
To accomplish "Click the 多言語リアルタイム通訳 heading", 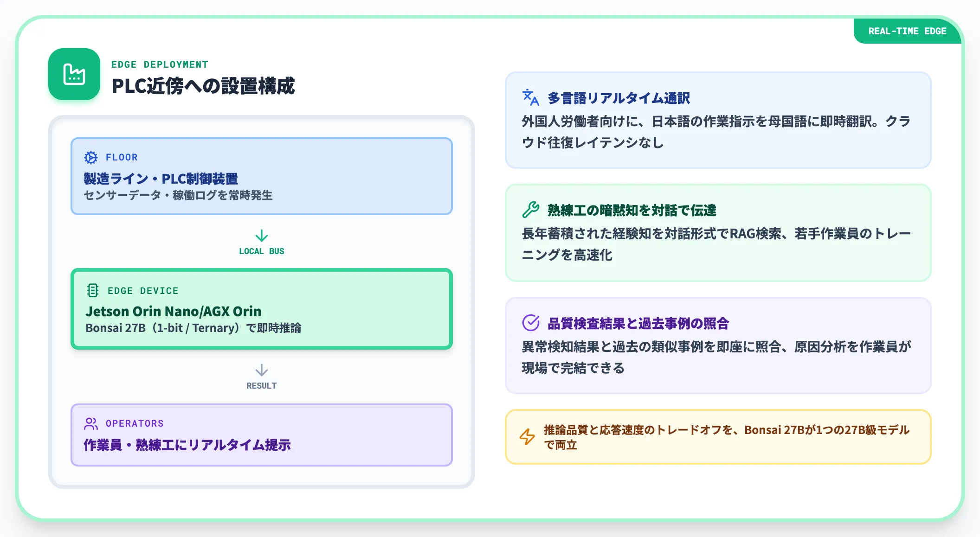I will (619, 98).
